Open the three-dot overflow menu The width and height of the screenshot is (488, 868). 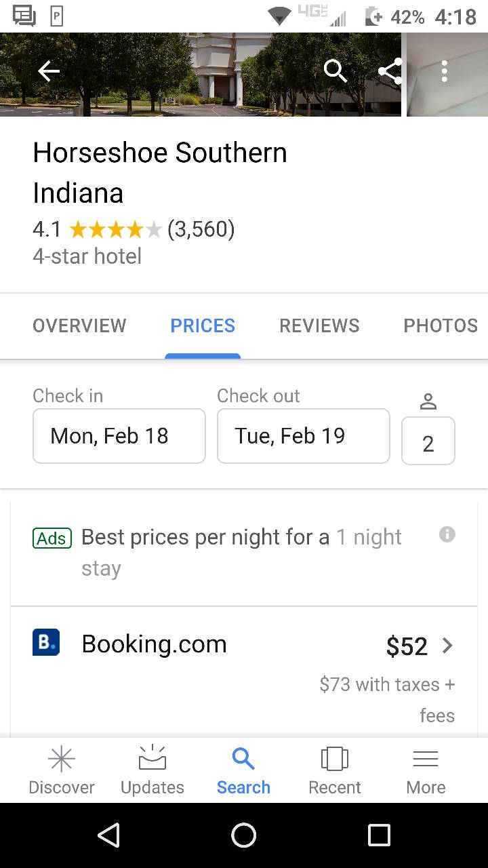pos(444,71)
